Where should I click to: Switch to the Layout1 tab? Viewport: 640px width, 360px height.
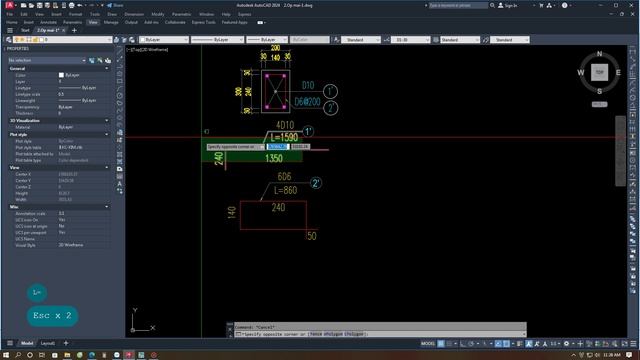pyautogui.click(x=48, y=343)
